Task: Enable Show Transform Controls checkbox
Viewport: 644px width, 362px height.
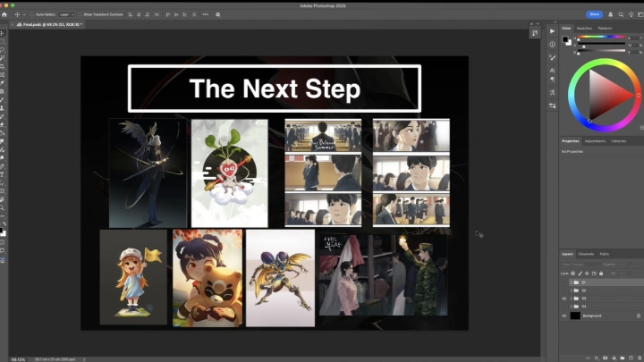Action: click(x=80, y=14)
